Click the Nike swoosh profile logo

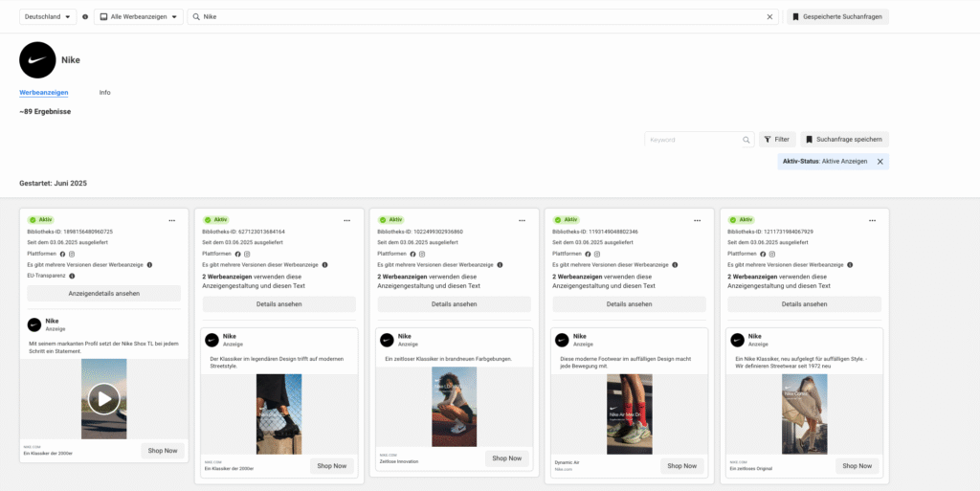coord(37,60)
